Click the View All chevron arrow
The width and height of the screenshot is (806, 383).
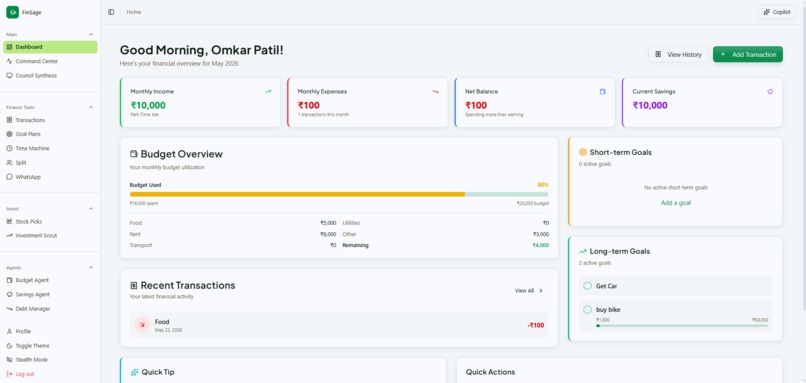click(x=541, y=291)
